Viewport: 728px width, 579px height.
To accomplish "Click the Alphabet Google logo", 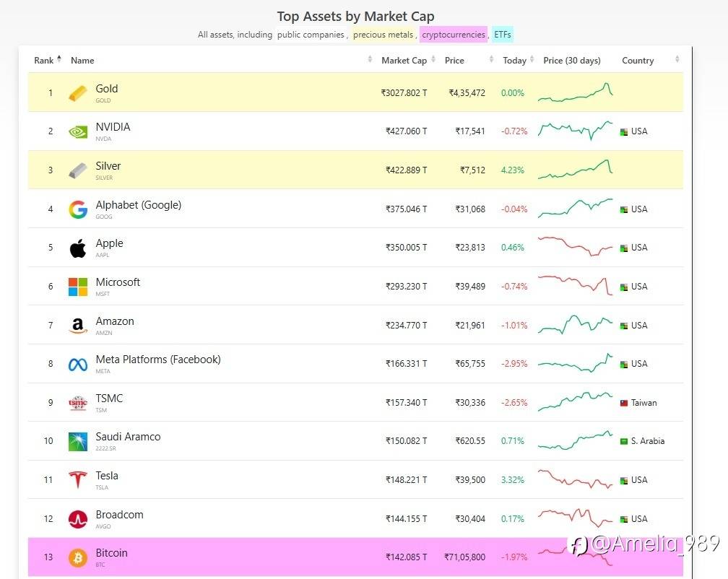I will (77, 209).
